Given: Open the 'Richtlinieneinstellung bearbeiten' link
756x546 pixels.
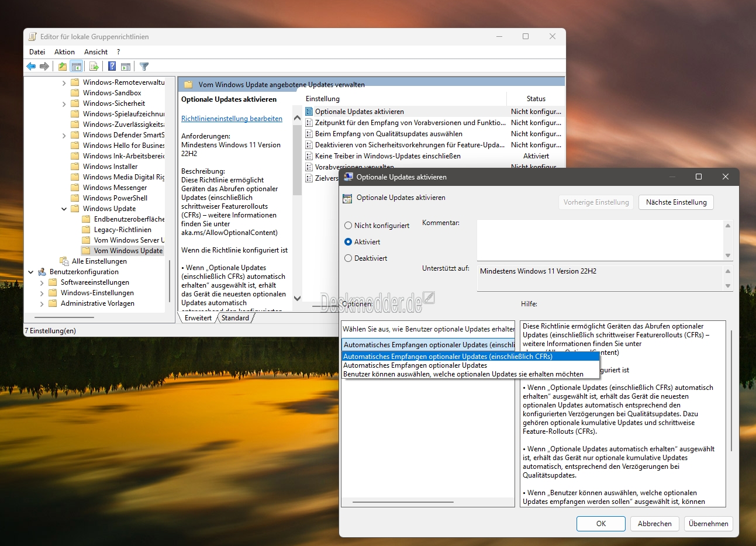Looking at the screenshot, I should pyautogui.click(x=232, y=119).
